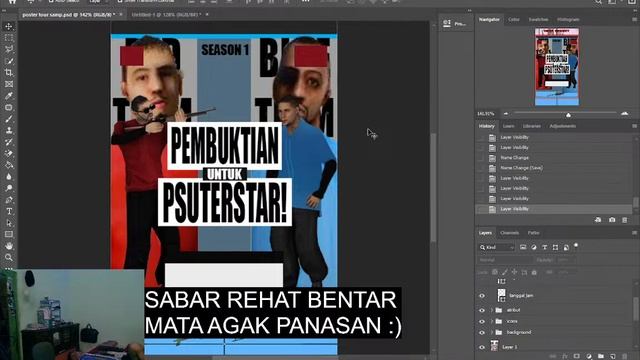Hide the background group
This screenshot has height=360, width=640.
(482, 332)
